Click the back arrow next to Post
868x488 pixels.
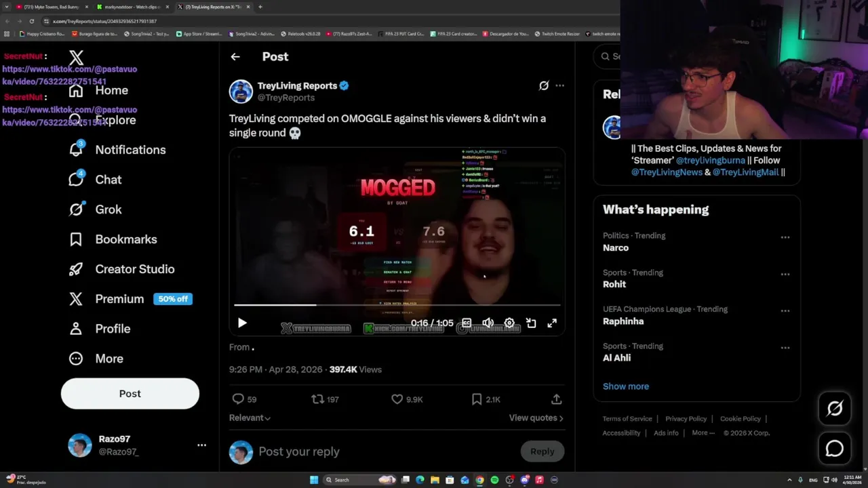pos(235,57)
